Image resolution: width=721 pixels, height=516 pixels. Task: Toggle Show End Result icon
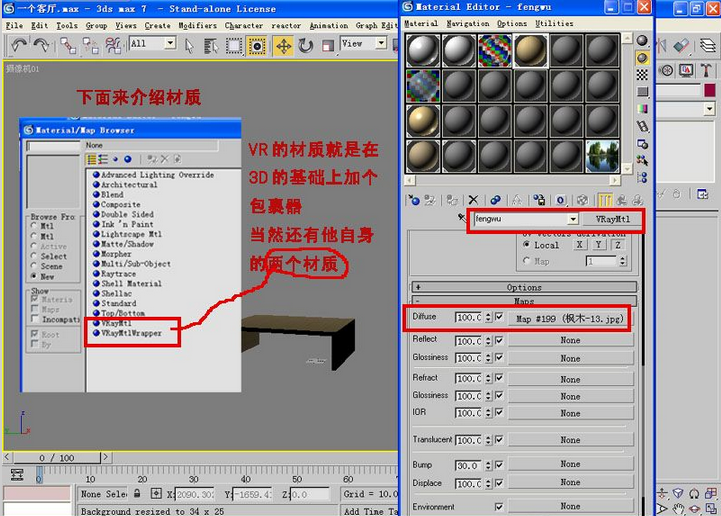tap(605, 200)
